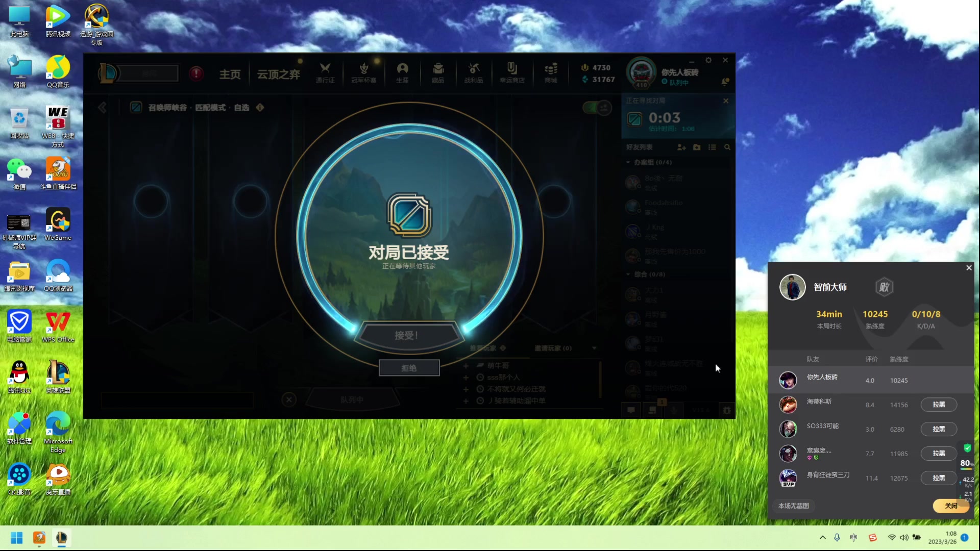Click the 智前大师 avatar in result panel
This screenshot has height=551, width=980.
pyautogui.click(x=792, y=287)
